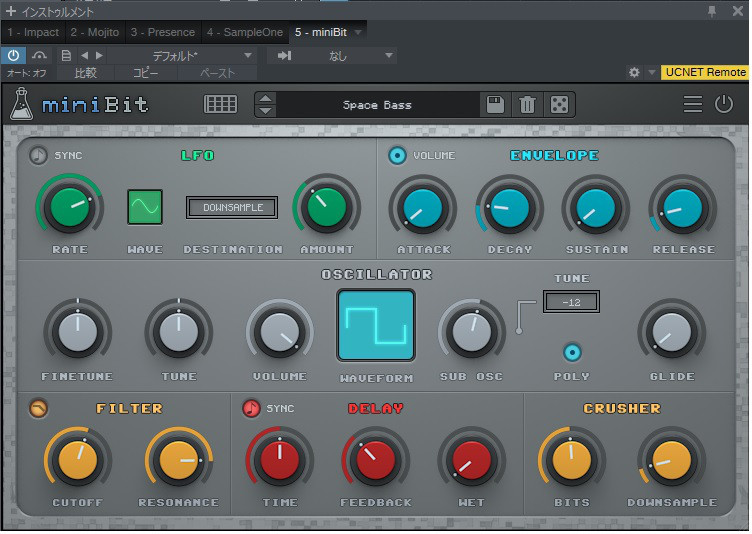Click the ペースト paste button
The image size is (752, 534).
pos(217,73)
